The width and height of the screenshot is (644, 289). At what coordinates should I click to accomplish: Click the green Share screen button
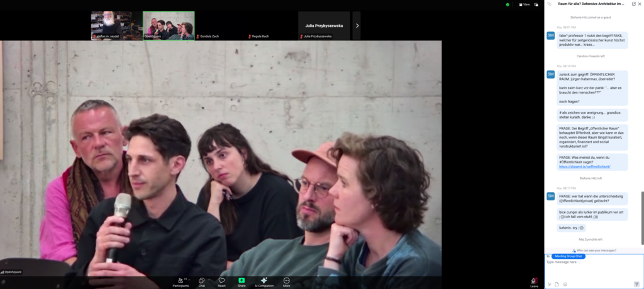tap(241, 281)
